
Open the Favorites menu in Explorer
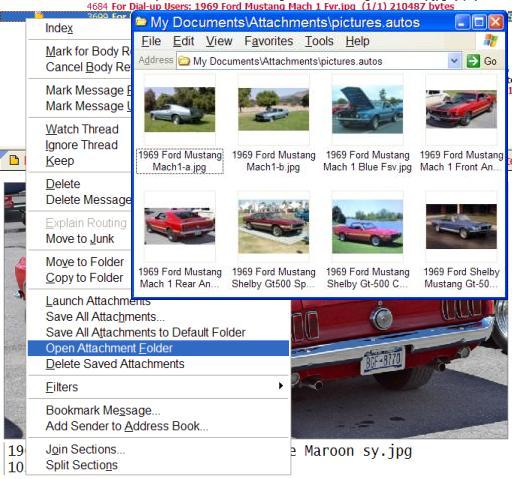pyautogui.click(x=269, y=41)
